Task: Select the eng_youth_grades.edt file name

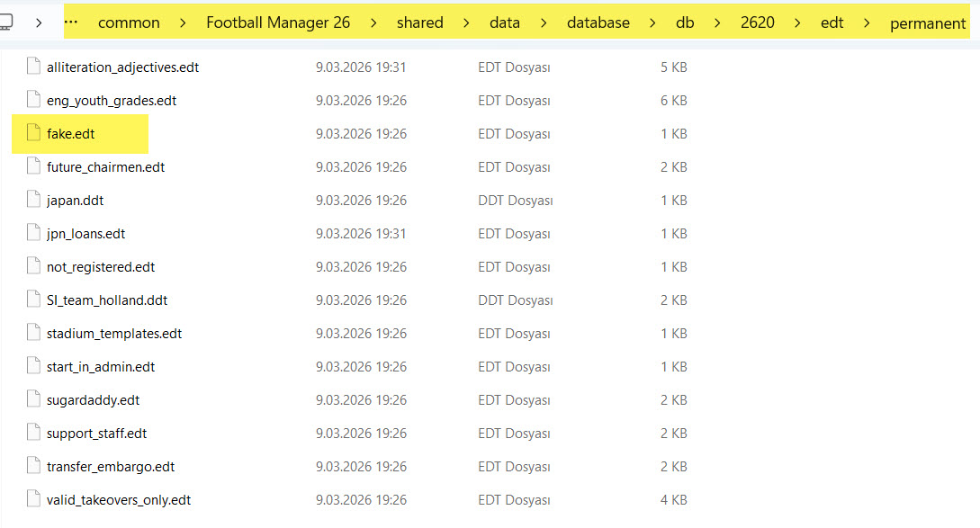Action: [x=112, y=101]
